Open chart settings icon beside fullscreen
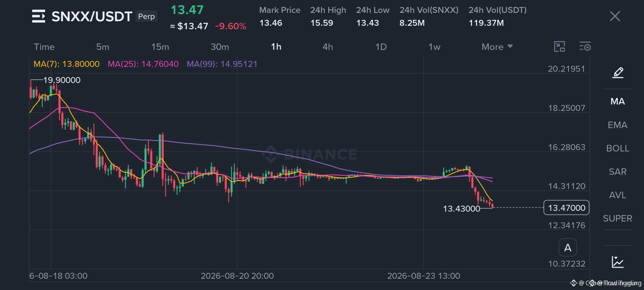The image size is (644, 290). pos(585,47)
